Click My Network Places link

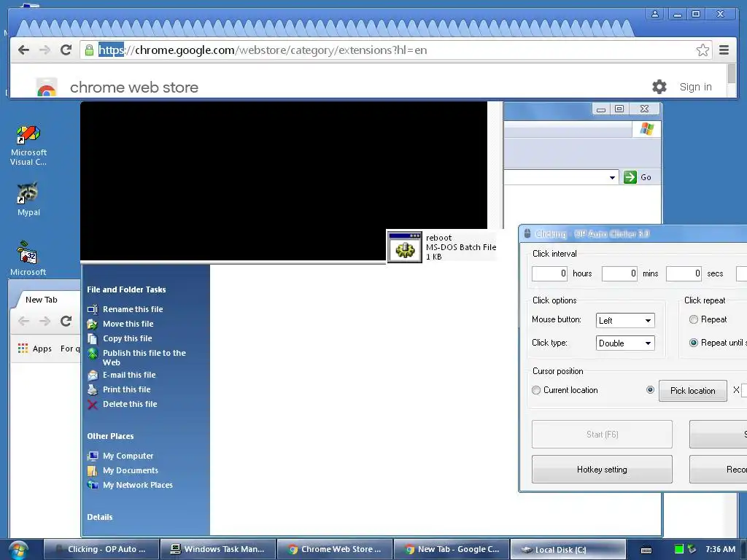click(x=138, y=485)
